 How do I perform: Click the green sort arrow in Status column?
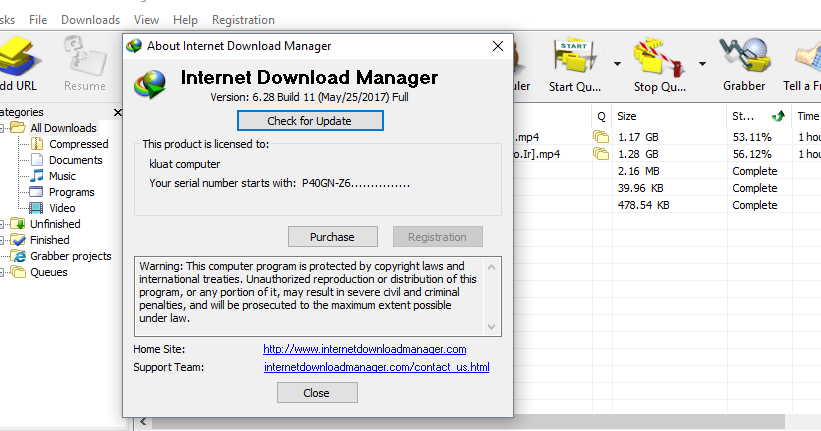(x=779, y=116)
